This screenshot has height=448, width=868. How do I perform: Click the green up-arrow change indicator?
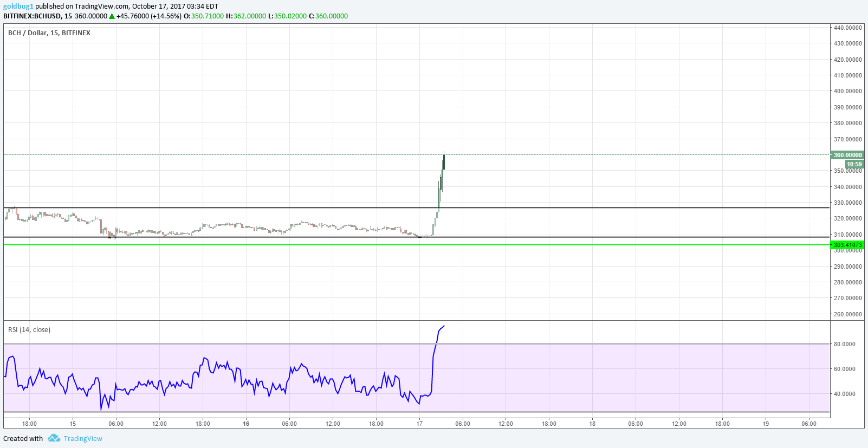[112, 16]
